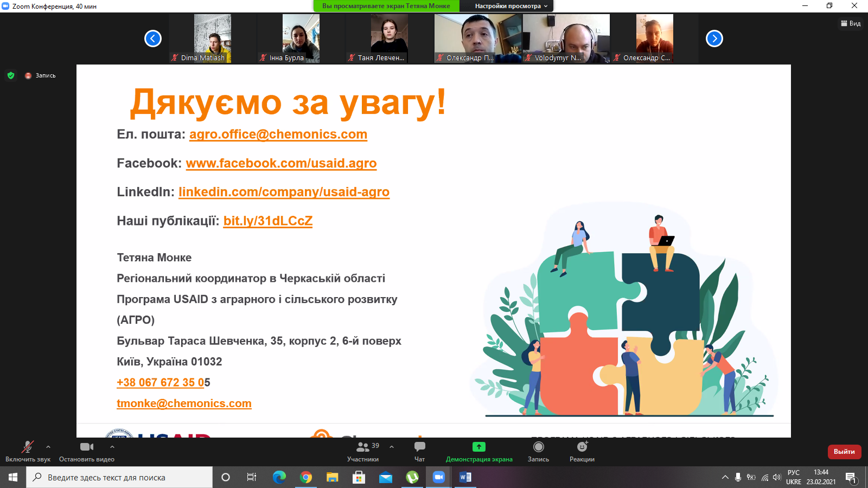This screenshot has height=488, width=868.
Task: Click phone number +38 067 672 35 05
Action: (163, 382)
